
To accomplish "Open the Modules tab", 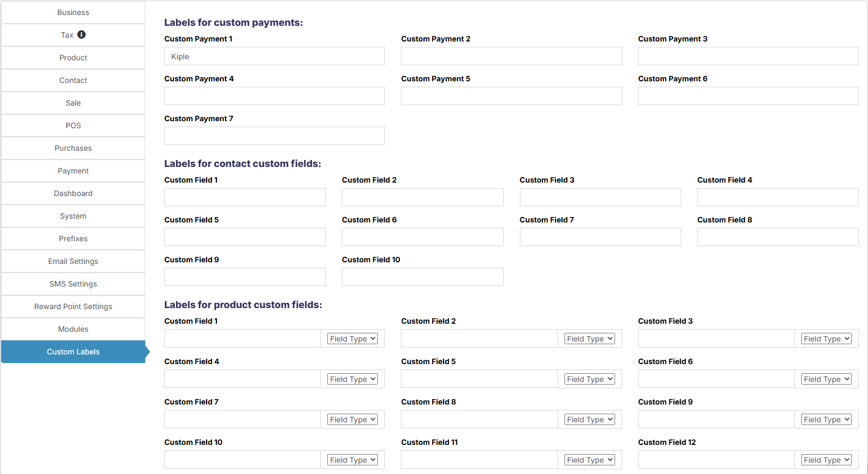I will 73,329.
